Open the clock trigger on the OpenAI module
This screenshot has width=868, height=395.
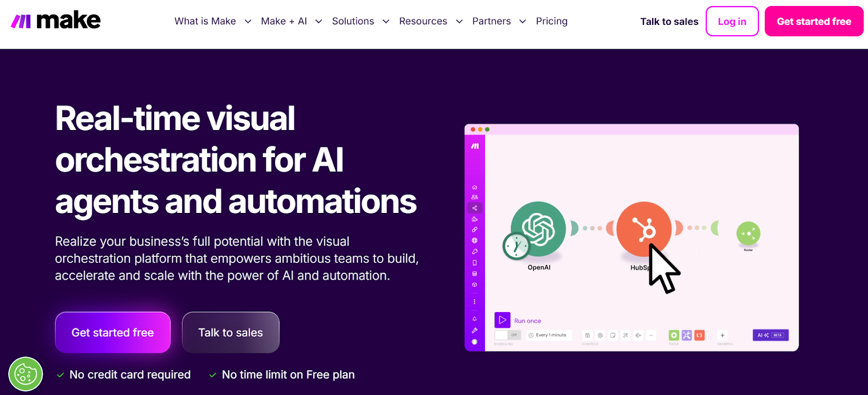(x=516, y=246)
